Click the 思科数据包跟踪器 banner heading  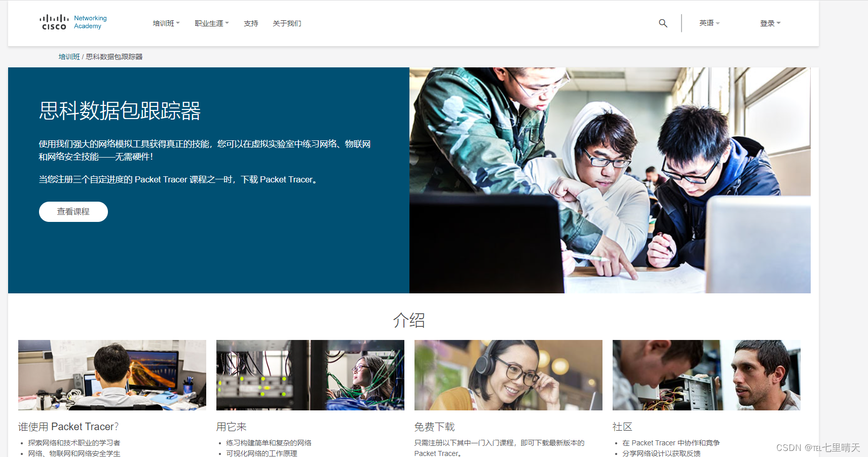[x=120, y=111]
